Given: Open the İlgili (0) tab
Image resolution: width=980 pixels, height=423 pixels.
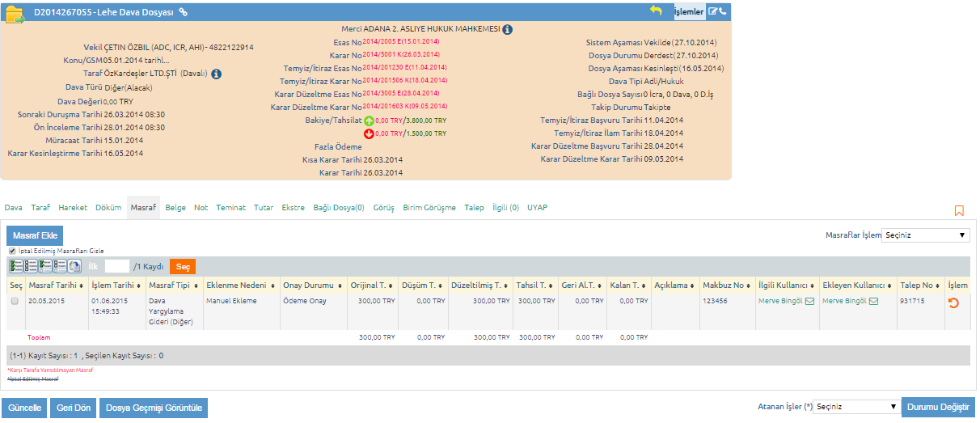Looking at the screenshot, I should click(x=505, y=208).
